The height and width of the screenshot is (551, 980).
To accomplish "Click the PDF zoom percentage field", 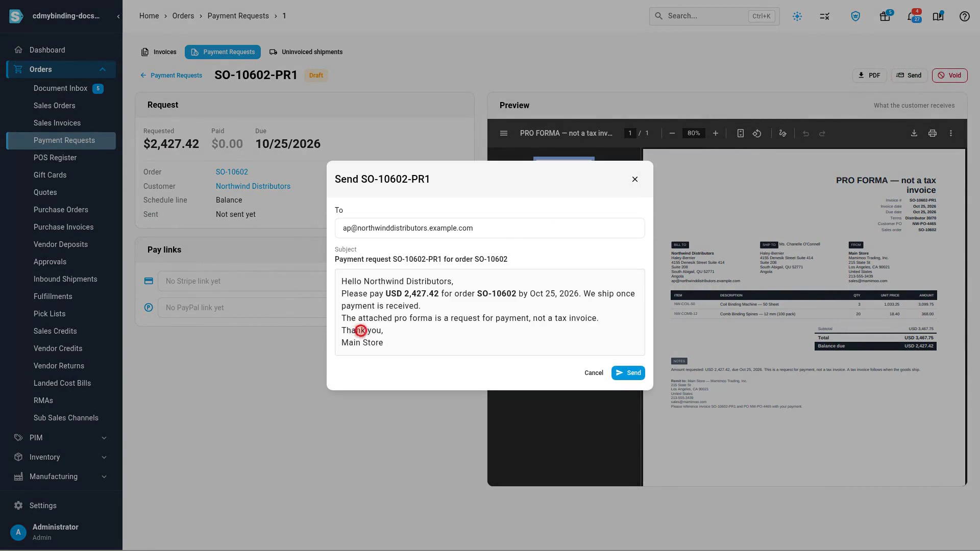I will pos(694,133).
